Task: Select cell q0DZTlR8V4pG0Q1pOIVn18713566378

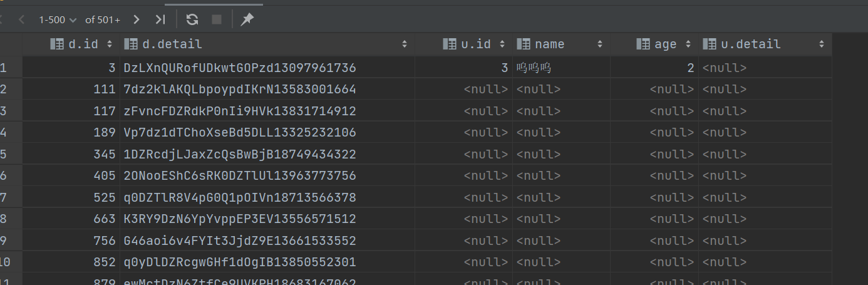Action: pyautogui.click(x=267, y=197)
